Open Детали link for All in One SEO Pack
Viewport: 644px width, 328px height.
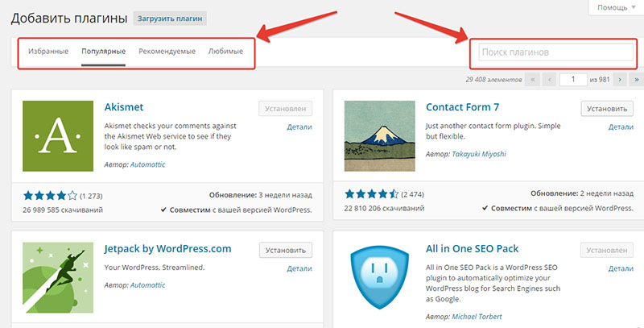621,268
